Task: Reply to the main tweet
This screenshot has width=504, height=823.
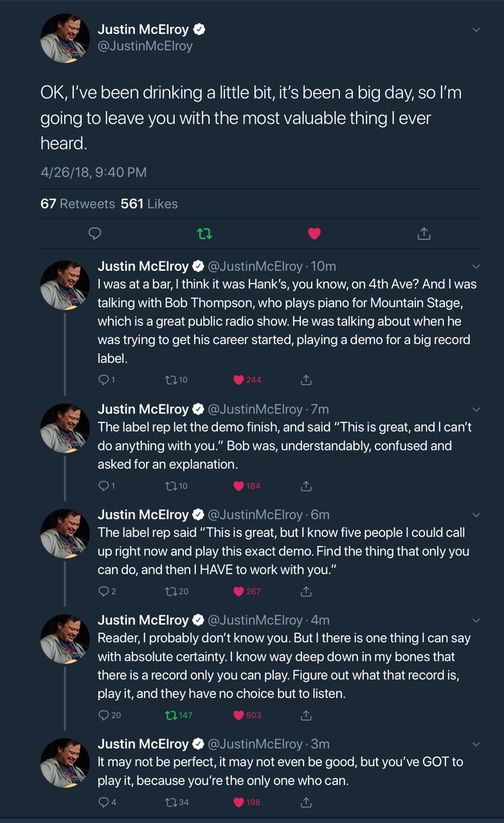Action: coord(96,233)
